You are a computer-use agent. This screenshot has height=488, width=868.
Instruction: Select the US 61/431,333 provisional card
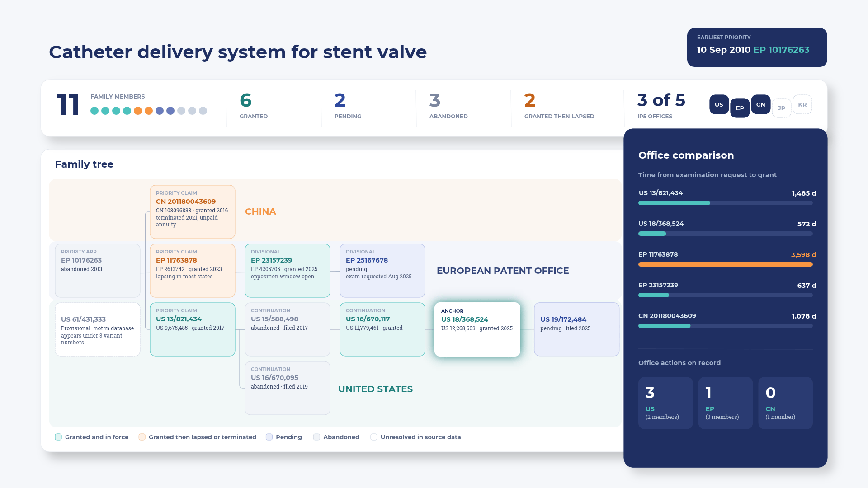[98, 329]
